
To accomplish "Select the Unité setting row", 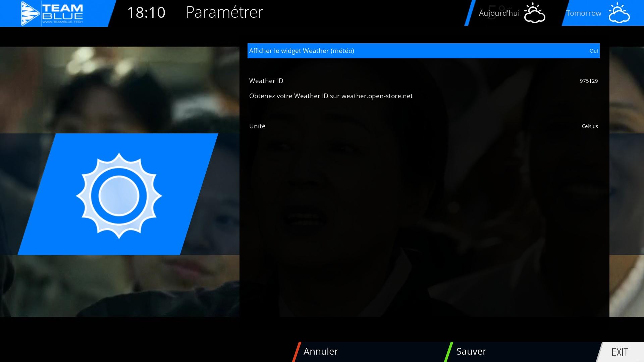I will pyautogui.click(x=257, y=126).
